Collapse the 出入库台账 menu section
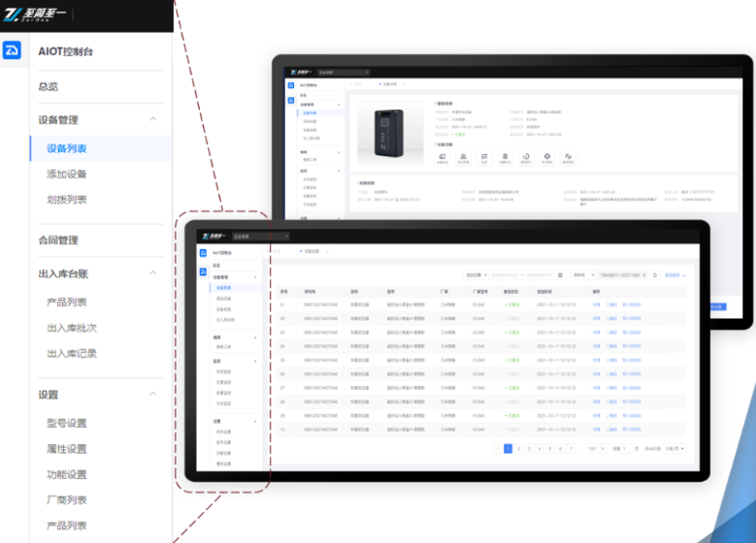756x543 pixels. pyautogui.click(x=152, y=274)
